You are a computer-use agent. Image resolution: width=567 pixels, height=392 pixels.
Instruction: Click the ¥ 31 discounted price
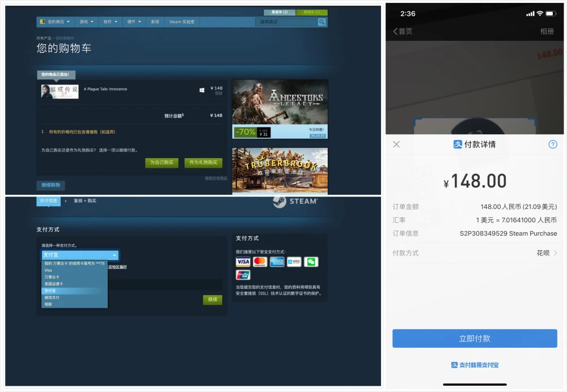[x=264, y=134]
